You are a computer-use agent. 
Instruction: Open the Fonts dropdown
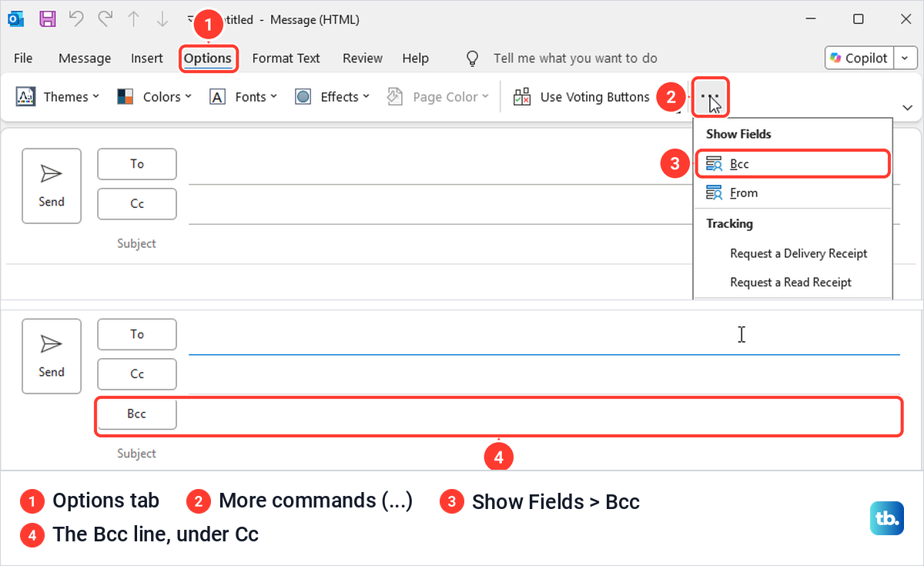243,96
